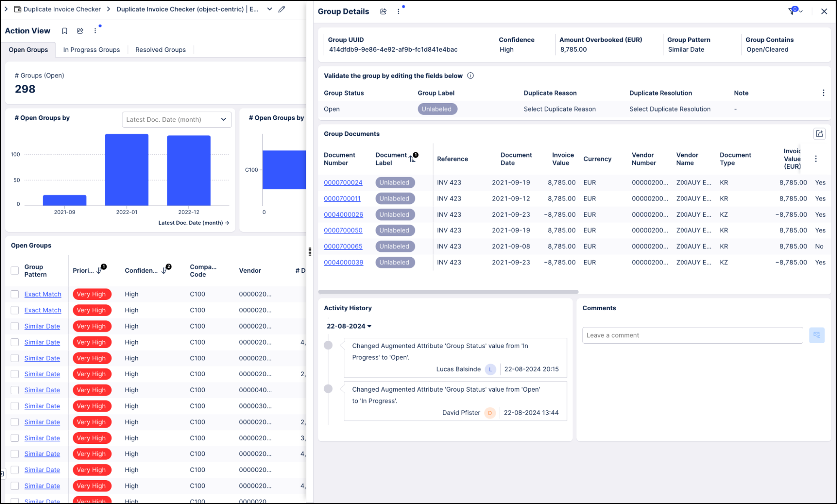Close the Group Details panel
Image resolution: width=837 pixels, height=504 pixels.
(x=824, y=12)
